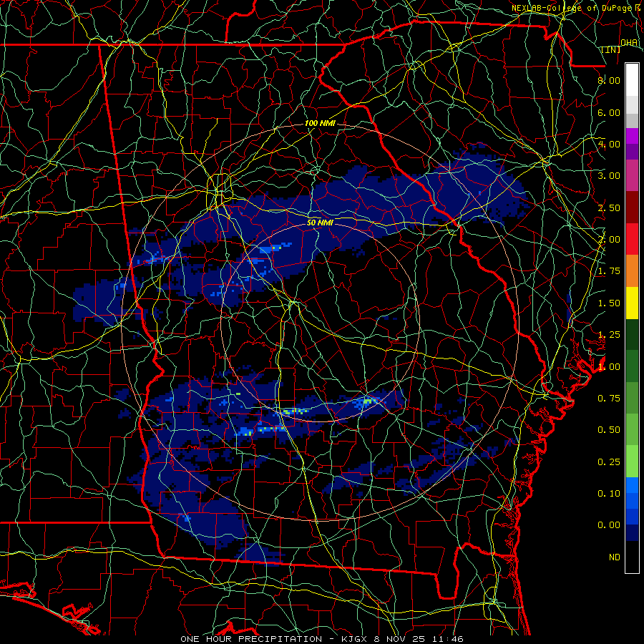The height and width of the screenshot is (644, 644).
Task: Click the NEXLAB-College of DuPage credit text
Action: [x=572, y=8]
